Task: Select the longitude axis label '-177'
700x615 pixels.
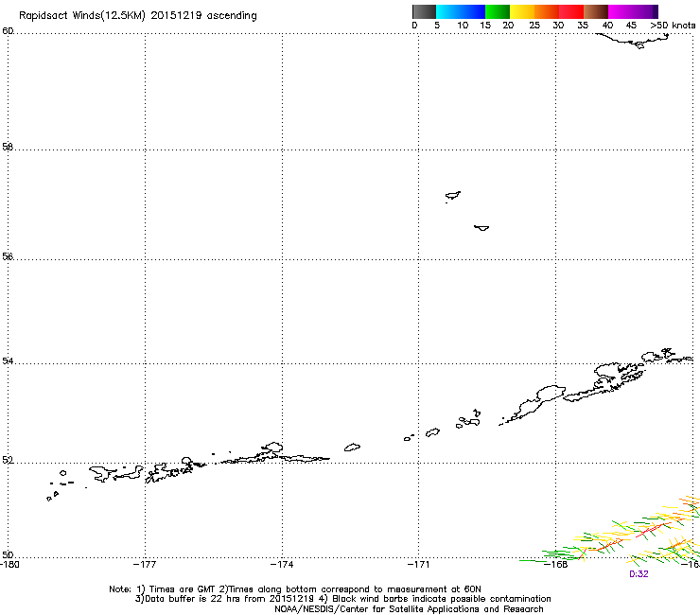Action: (x=145, y=565)
